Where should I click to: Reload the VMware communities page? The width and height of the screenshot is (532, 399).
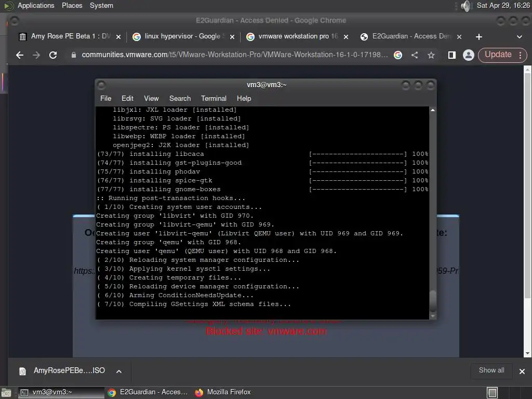pyautogui.click(x=53, y=55)
